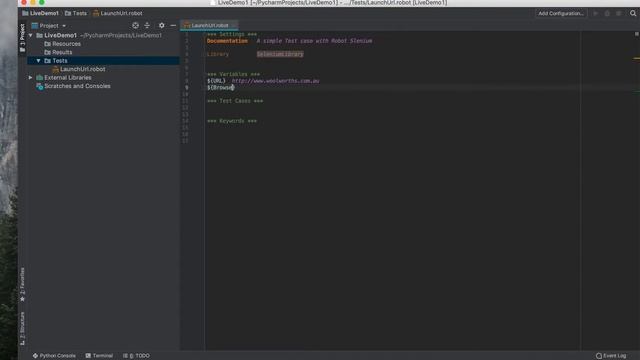This screenshot has width=640, height=360.
Task: Click the Debug bug toolbar icon
Action: pyautogui.click(x=607, y=13)
